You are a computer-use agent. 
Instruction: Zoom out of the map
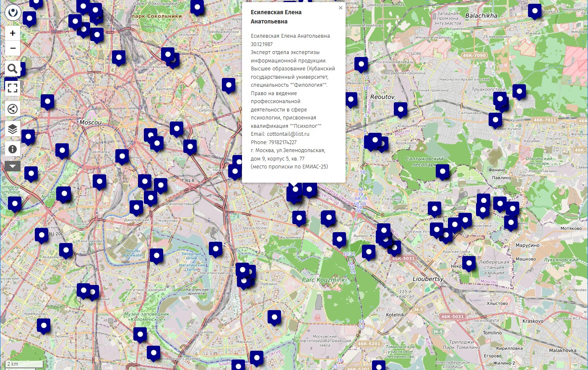(13, 48)
